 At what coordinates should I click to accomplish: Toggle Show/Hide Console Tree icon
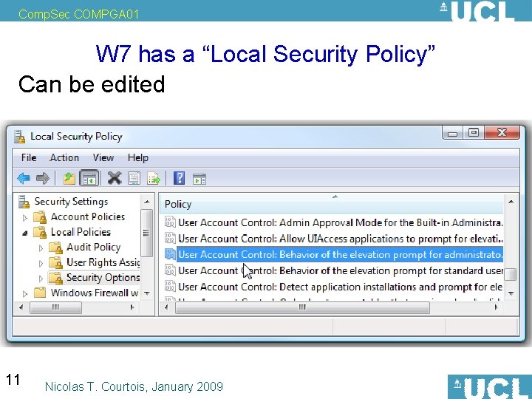tap(89, 178)
